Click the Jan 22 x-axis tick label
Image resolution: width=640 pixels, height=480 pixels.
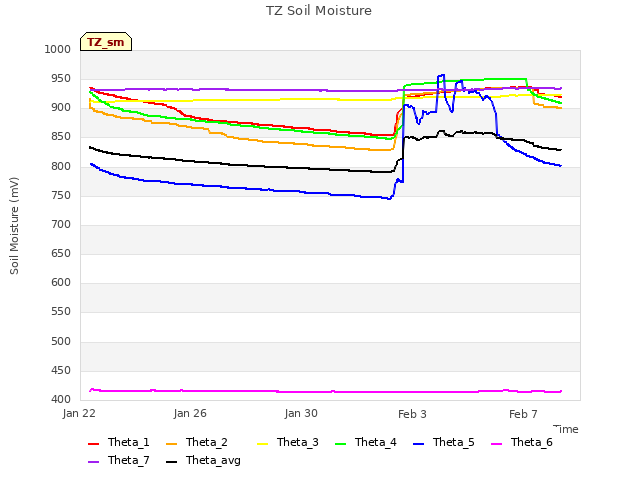point(79,413)
